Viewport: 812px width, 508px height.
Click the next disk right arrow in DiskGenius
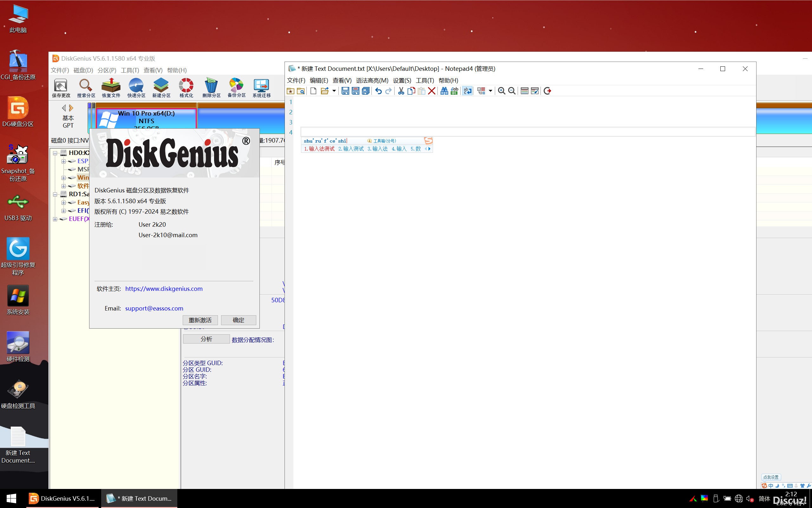[71, 108]
